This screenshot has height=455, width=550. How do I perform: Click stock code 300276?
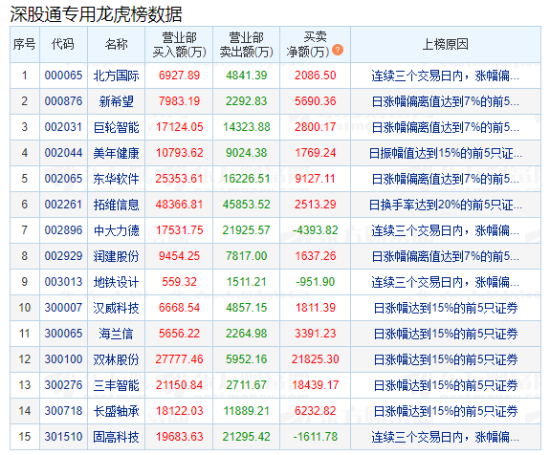[63, 385]
